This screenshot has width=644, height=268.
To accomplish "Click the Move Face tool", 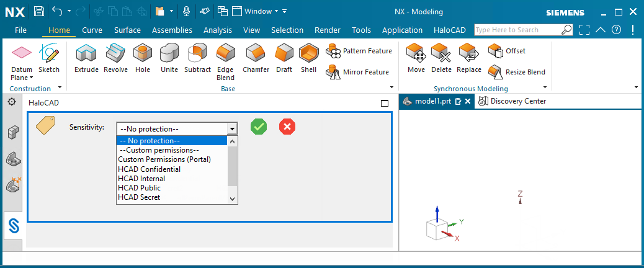I will coord(416,60).
